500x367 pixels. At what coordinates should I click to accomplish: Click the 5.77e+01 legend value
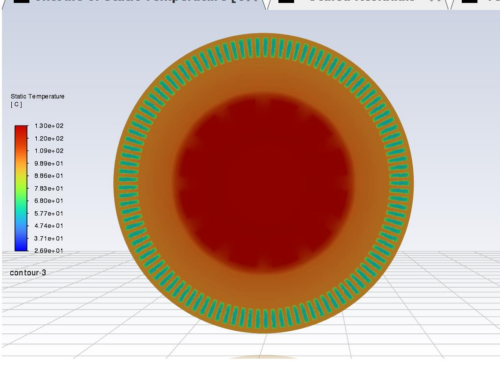49,213
